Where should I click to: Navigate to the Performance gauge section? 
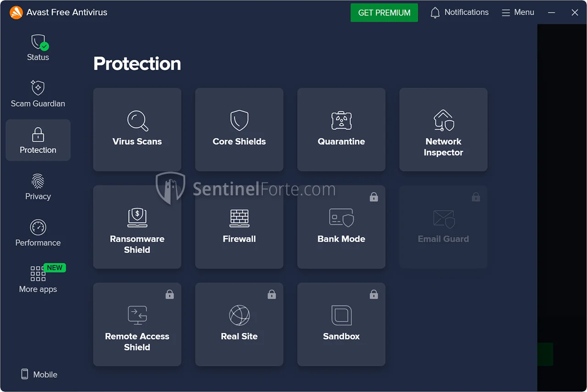coord(38,233)
